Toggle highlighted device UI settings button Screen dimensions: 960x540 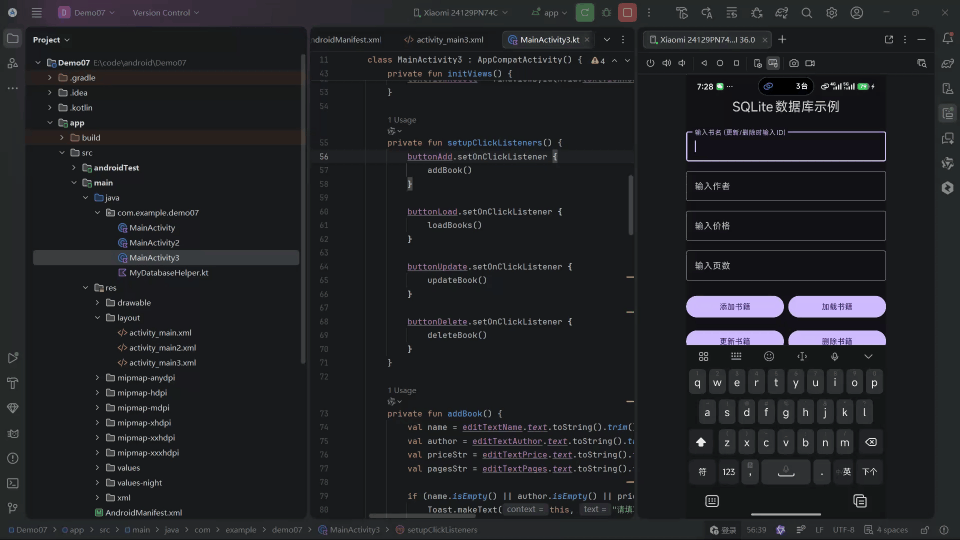pos(773,63)
